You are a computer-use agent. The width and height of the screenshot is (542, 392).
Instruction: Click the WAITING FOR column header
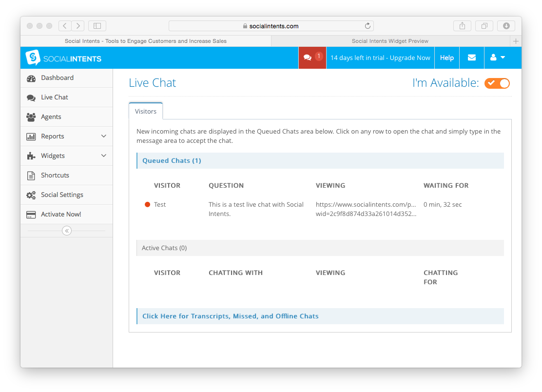(x=446, y=186)
